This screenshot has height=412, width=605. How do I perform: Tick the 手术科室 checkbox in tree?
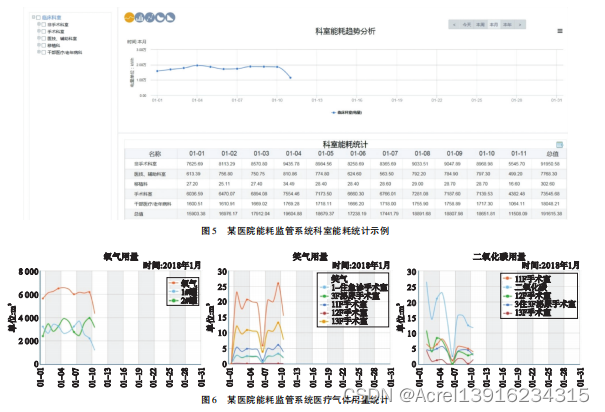click(x=44, y=31)
